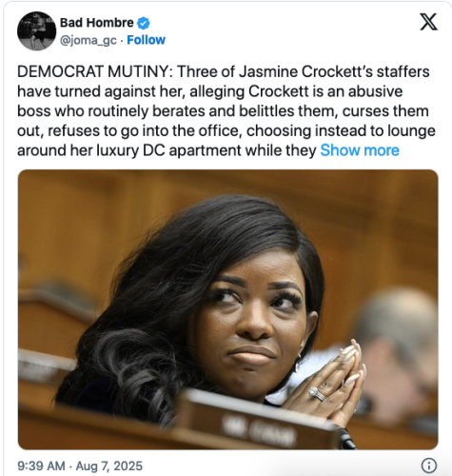Open the X logo link
Image resolution: width=452 pixels, height=476 pixels.
tap(428, 22)
